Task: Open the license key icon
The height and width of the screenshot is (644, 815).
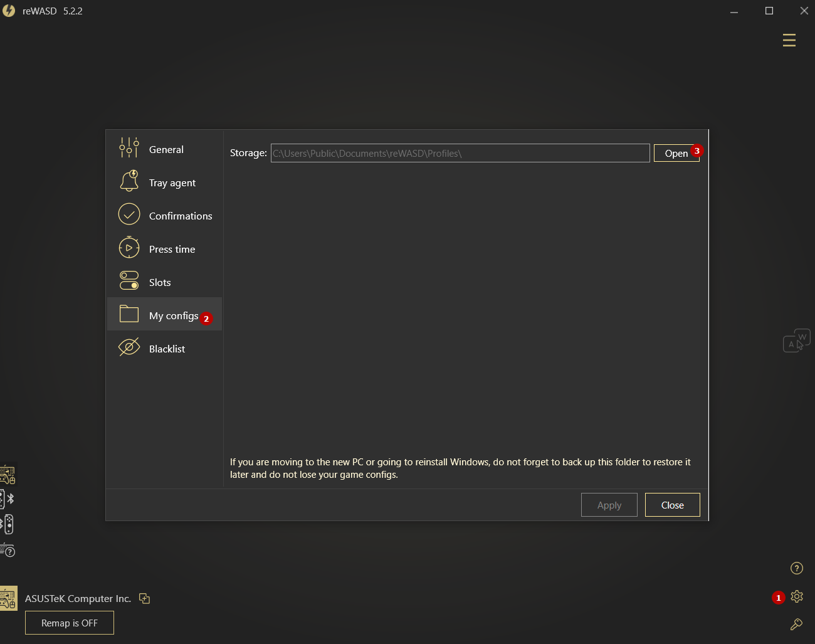Action: [x=796, y=625]
